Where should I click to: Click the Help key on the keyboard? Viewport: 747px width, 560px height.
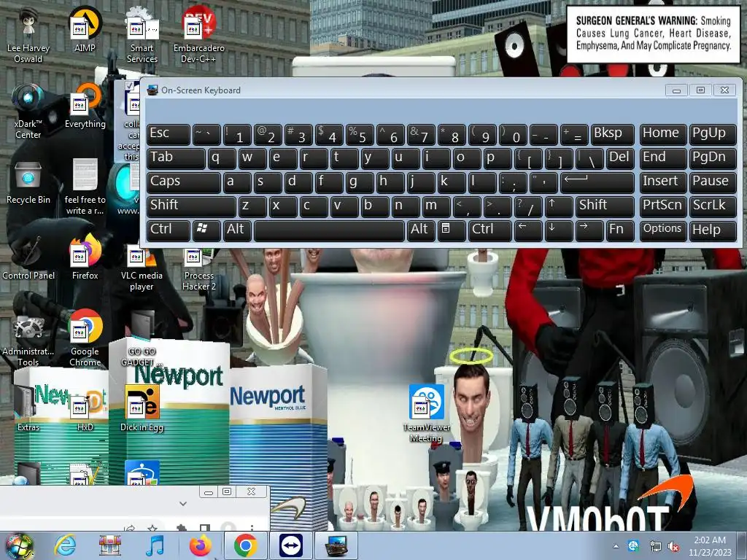713,230
